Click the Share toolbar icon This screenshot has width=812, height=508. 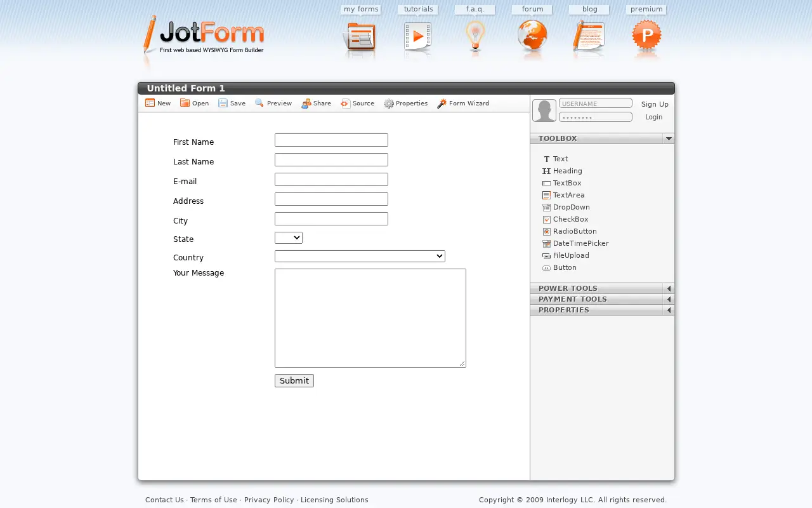tap(306, 104)
